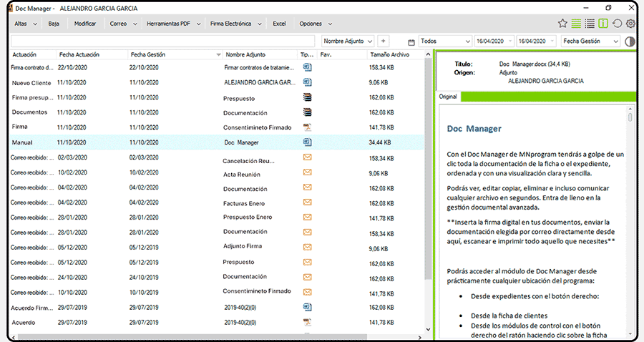Image resolution: width=644 pixels, height=342 pixels.
Task: Open the Opciones dropdown
Action: [x=316, y=24]
